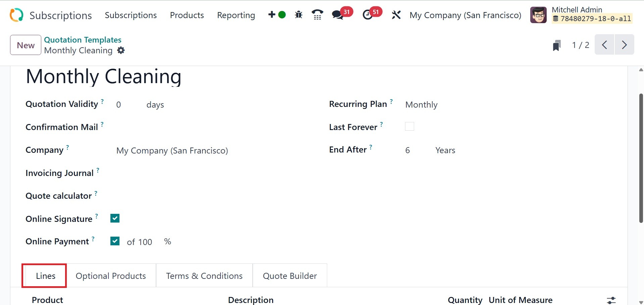Image resolution: width=644 pixels, height=305 pixels.
Task: Switch to the Optional Products tab
Action: (111, 276)
